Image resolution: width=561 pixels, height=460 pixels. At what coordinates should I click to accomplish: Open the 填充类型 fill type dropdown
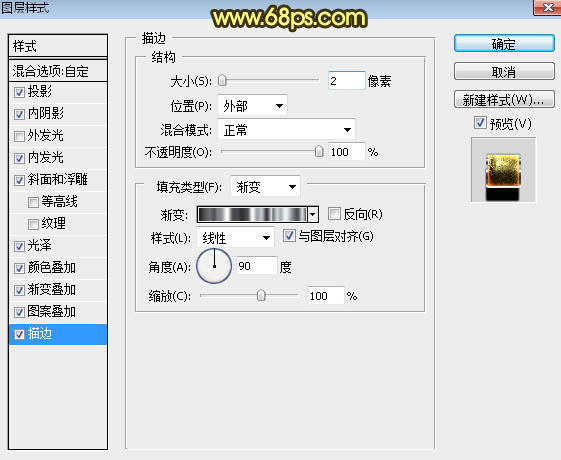[x=265, y=186]
